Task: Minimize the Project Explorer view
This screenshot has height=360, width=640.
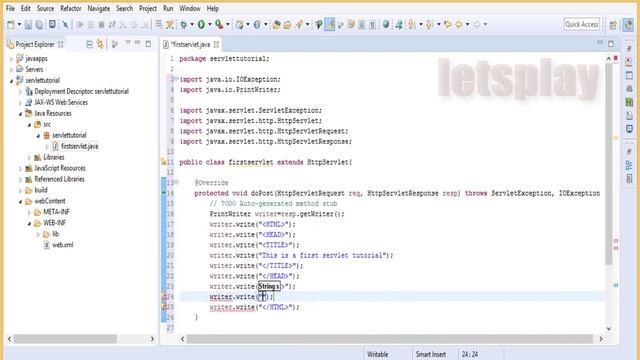Action: tap(138, 42)
